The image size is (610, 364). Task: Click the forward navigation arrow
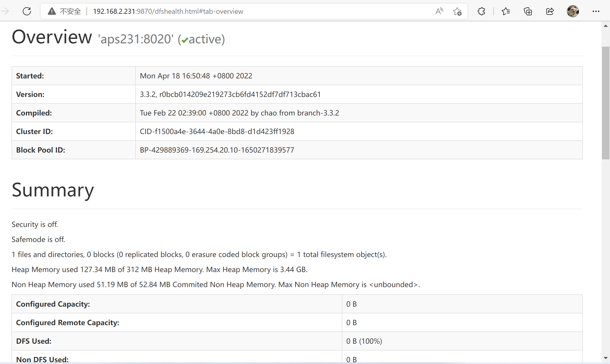pos(5,11)
